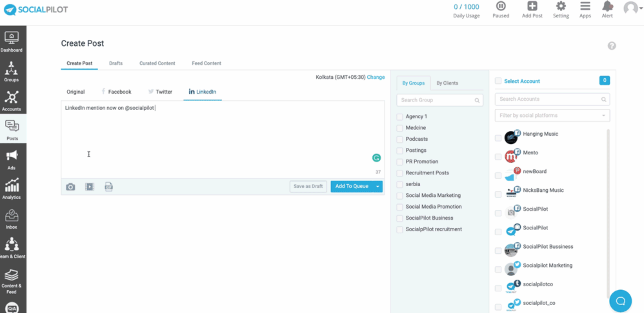Open Team & Client in sidebar

pos(12,248)
